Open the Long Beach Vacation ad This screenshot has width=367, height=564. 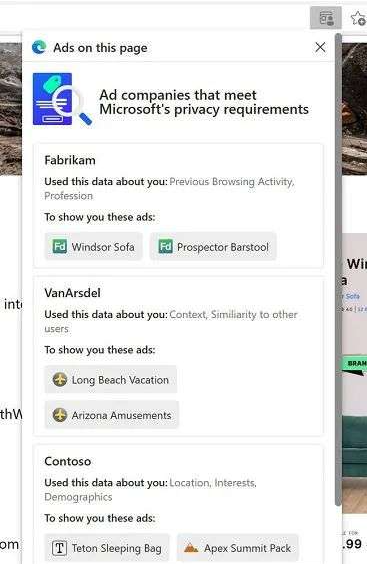(x=111, y=379)
